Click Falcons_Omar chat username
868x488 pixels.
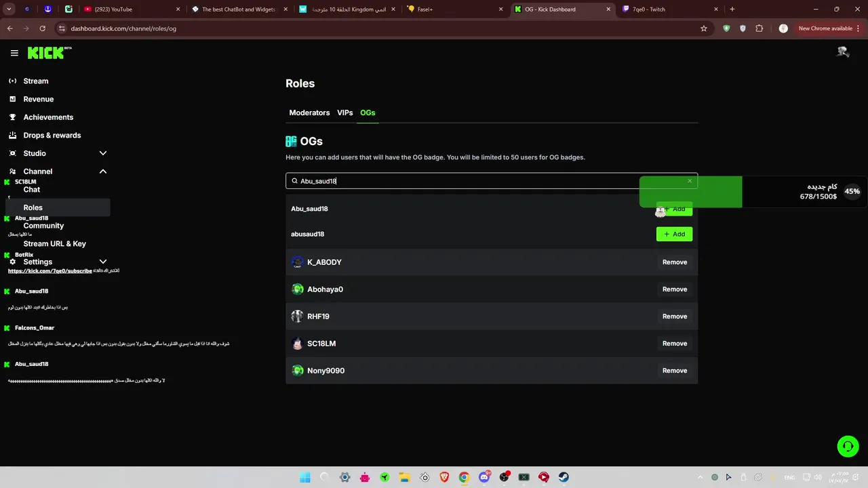point(35,328)
